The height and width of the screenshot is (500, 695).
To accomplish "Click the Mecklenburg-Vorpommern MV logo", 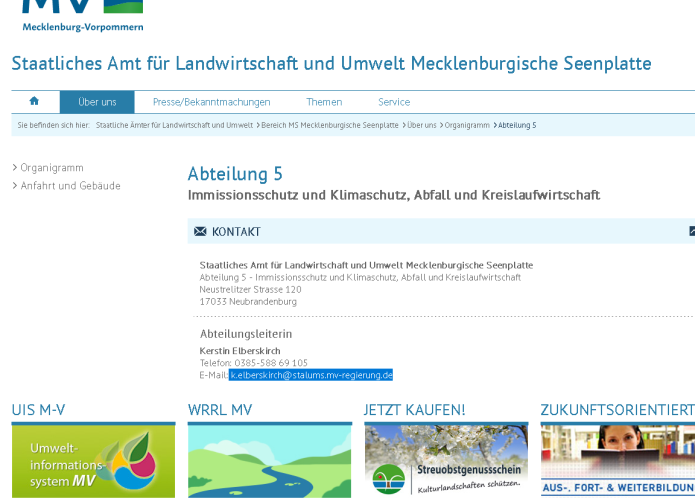I will pyautogui.click(x=83, y=16).
